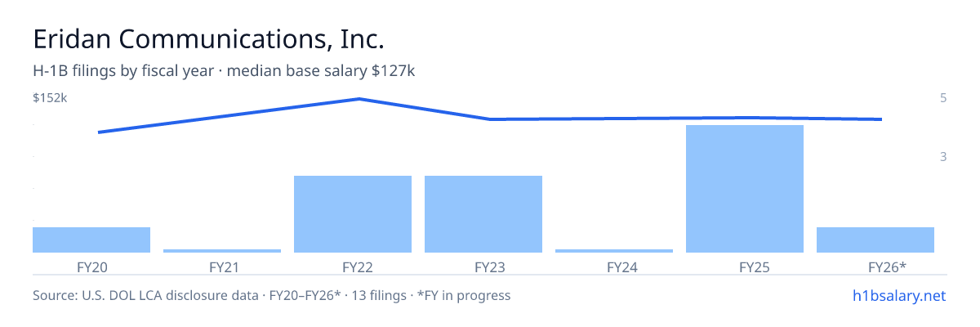Click the salary line peak at FY22
Viewport: 980px width, 327px height.
click(x=359, y=99)
